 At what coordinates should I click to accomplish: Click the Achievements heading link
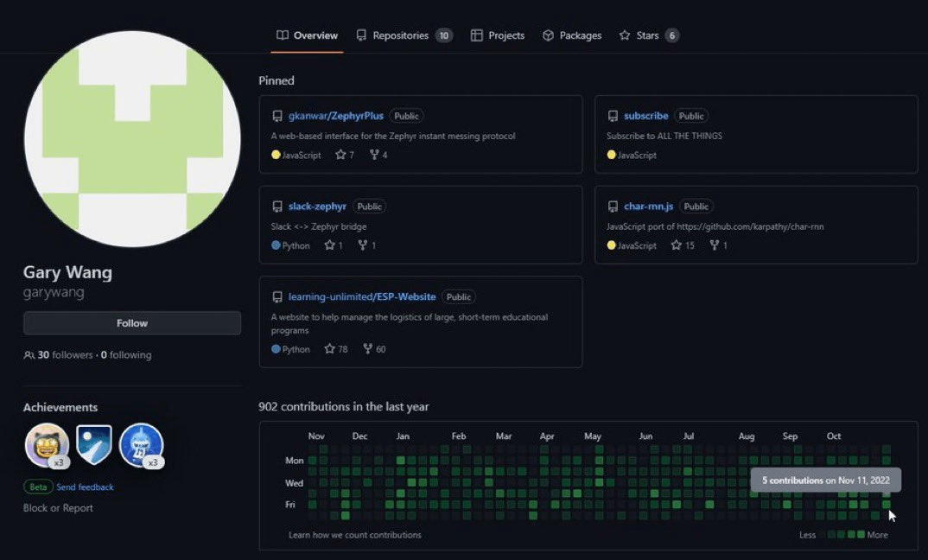pos(60,407)
